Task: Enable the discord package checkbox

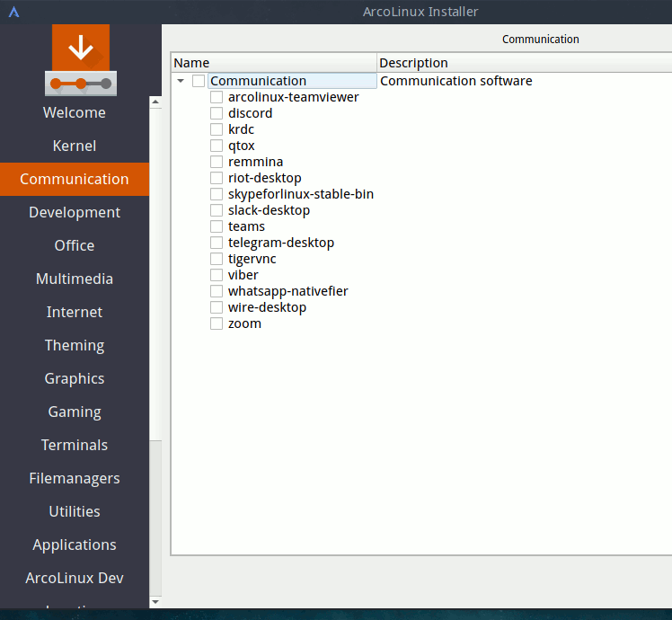Action: click(217, 113)
